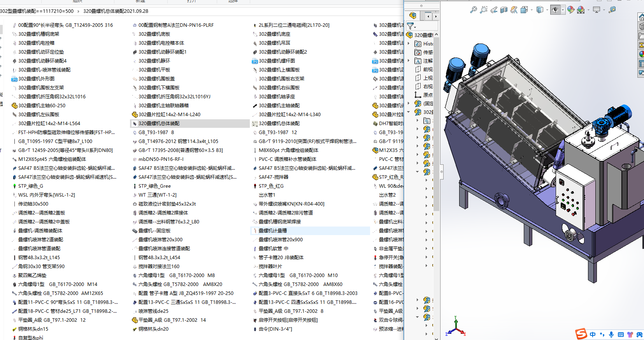Open the Display Style dropdown arrow

pos(547,10)
